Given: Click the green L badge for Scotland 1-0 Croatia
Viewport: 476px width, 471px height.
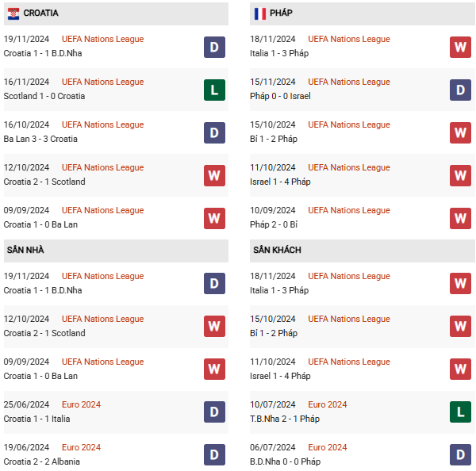Looking at the screenshot, I should 214,90.
